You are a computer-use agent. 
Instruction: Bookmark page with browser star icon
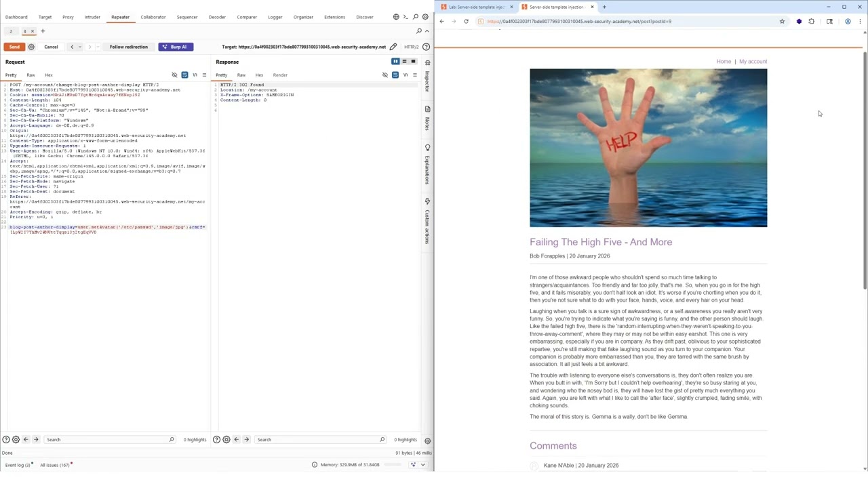tap(782, 22)
